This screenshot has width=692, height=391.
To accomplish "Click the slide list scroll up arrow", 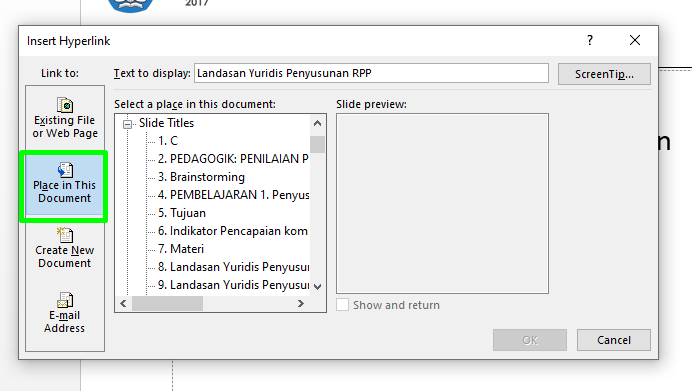I will coord(317,123).
